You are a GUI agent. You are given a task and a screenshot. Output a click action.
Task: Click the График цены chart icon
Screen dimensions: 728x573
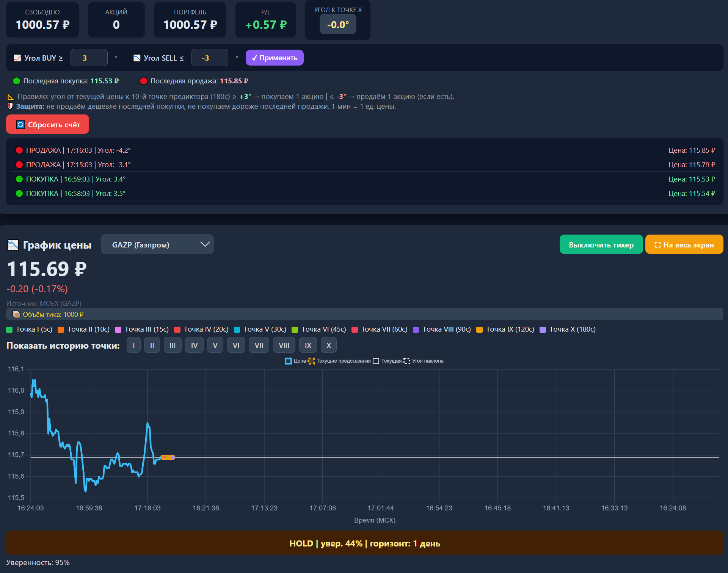(13, 245)
